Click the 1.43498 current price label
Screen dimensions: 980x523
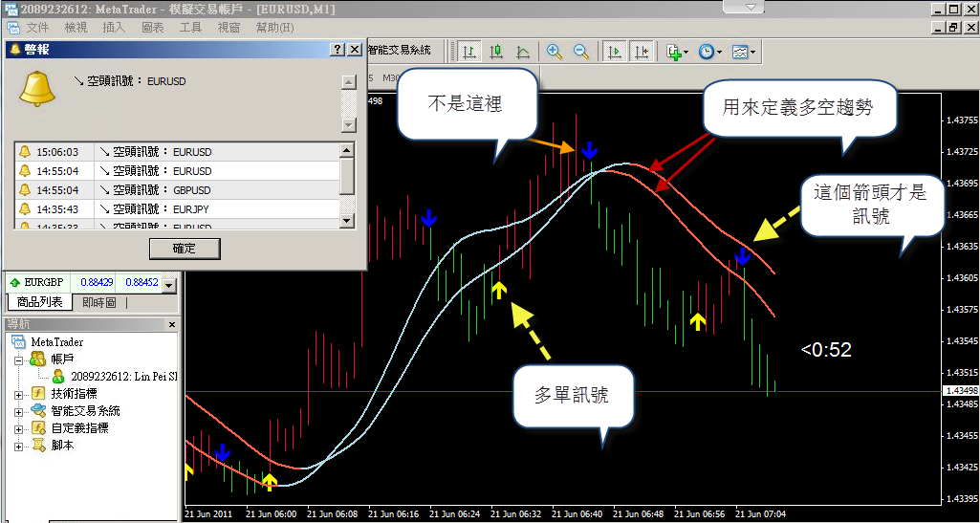959,391
